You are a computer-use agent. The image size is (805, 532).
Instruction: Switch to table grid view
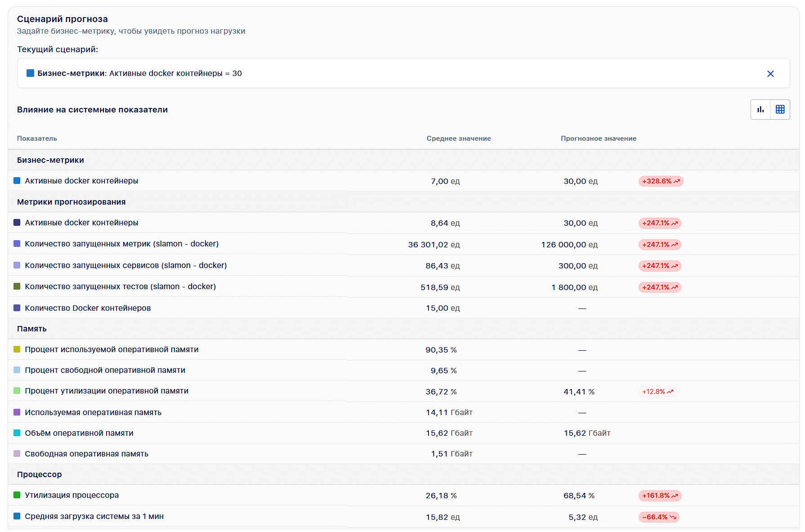[780, 109]
